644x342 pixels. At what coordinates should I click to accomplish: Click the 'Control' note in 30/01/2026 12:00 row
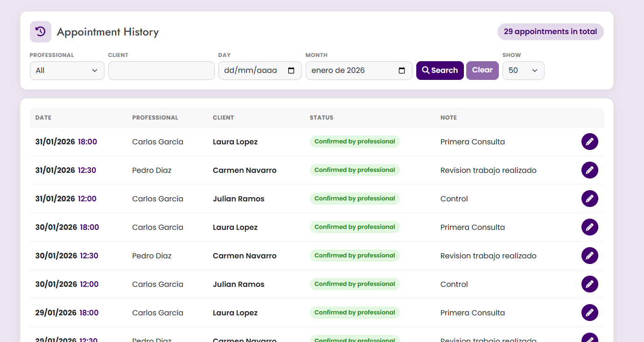coord(454,285)
